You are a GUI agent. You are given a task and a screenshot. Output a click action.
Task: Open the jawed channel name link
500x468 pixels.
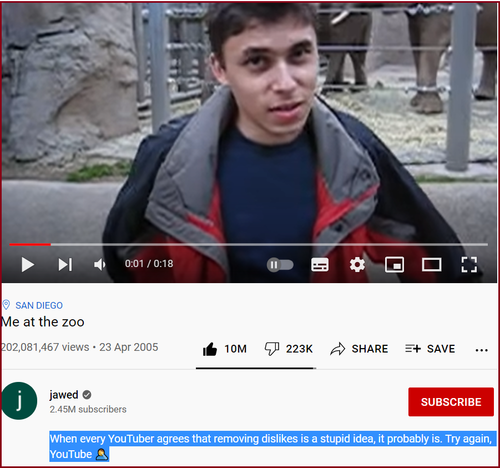pos(64,395)
